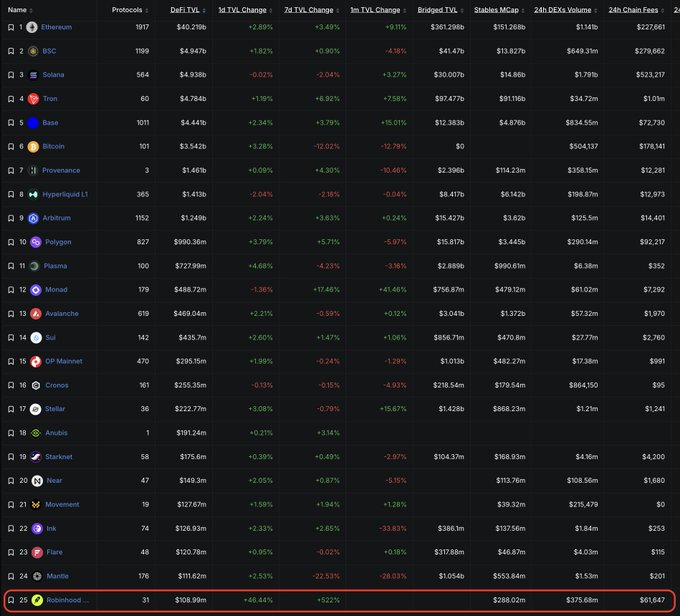Click the Base chain logo icon
The image size is (680, 616).
[33, 123]
